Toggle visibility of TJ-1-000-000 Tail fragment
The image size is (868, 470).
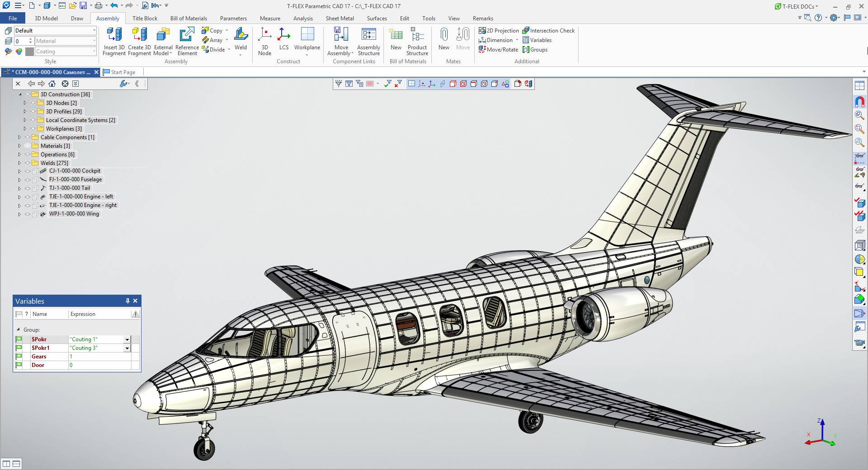click(x=28, y=188)
